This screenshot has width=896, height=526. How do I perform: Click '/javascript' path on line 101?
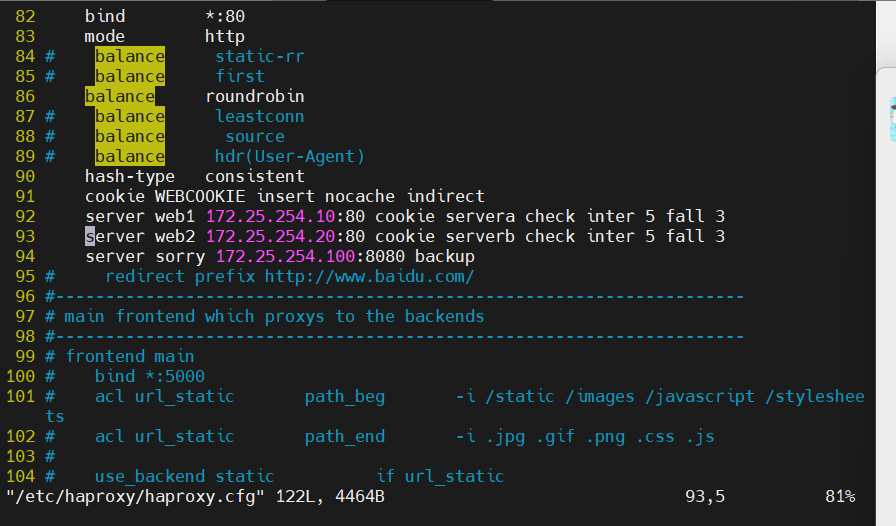[700, 396]
